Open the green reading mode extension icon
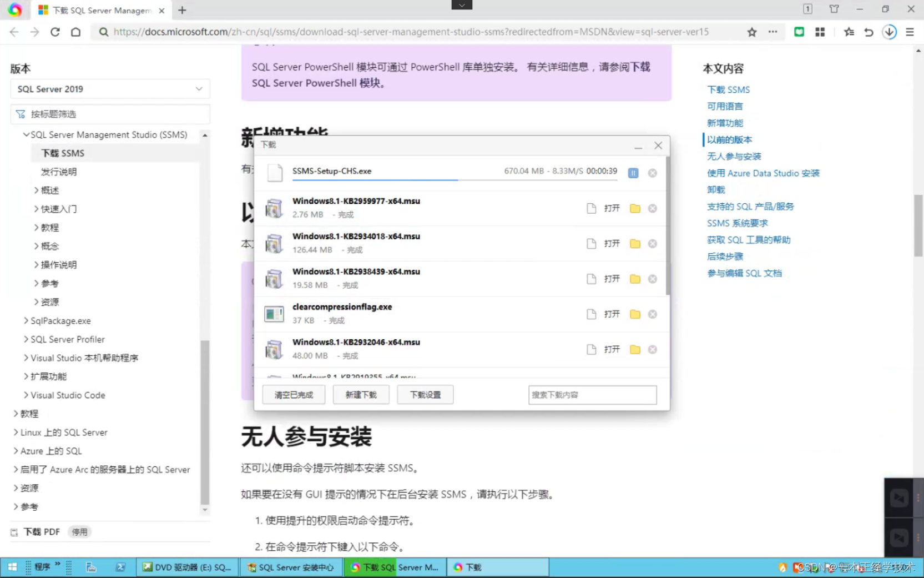924x578 pixels. (799, 32)
